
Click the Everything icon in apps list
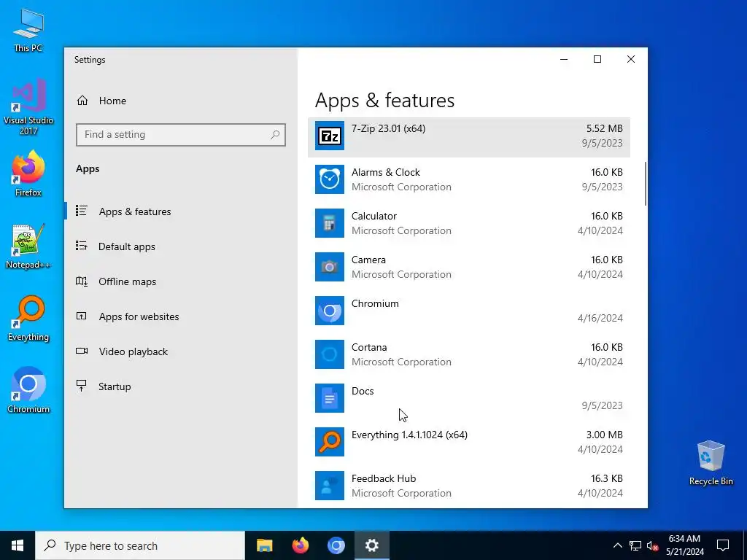pyautogui.click(x=329, y=443)
